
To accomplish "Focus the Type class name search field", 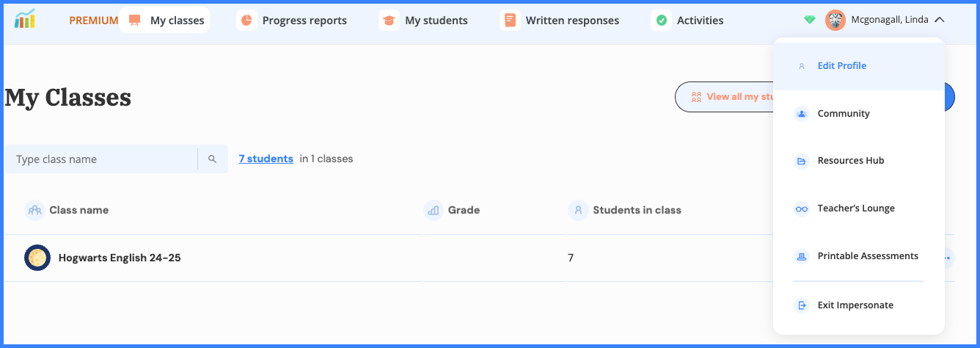I will [x=103, y=159].
